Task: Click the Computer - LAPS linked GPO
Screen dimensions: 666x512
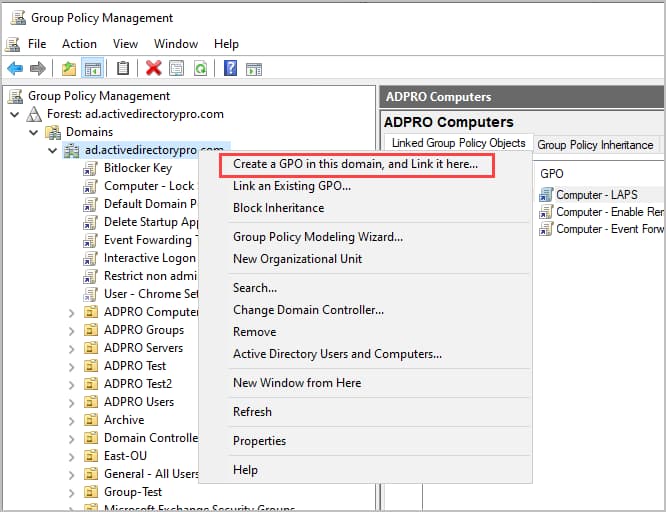Action: pyautogui.click(x=596, y=195)
